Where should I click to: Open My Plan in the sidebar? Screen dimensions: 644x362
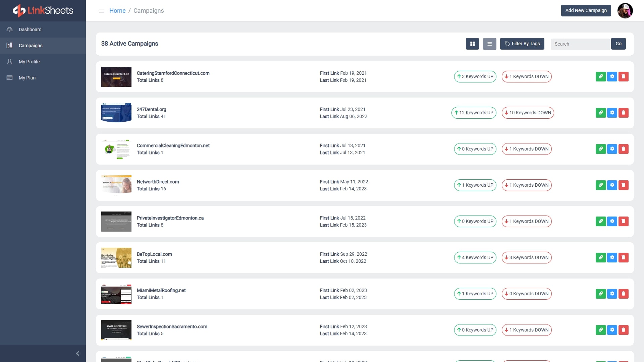click(x=43, y=78)
